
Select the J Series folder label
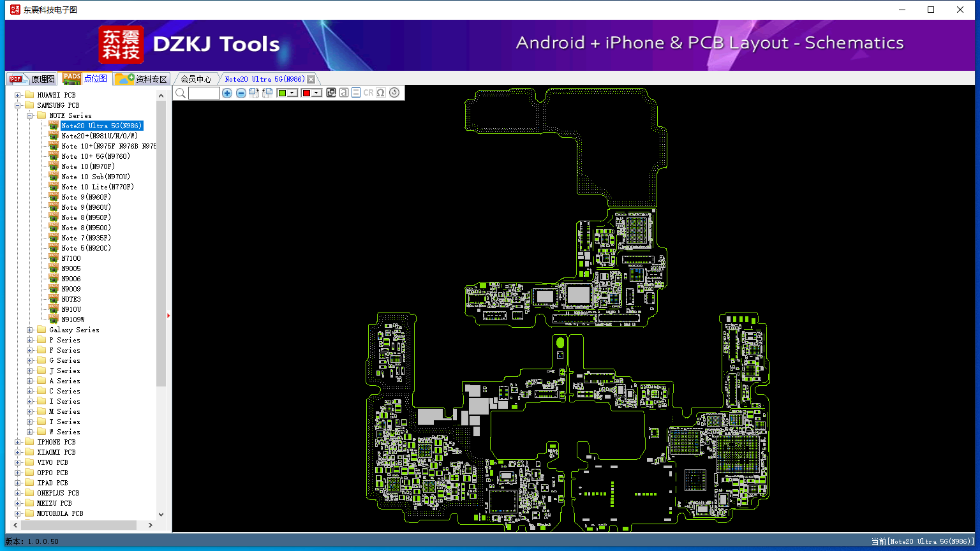pos(65,371)
